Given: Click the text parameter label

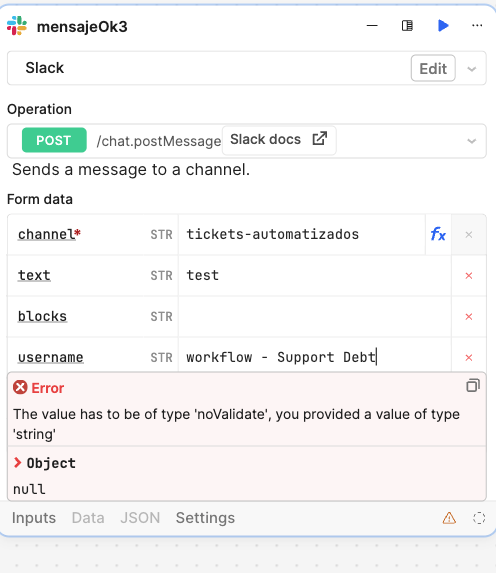Looking at the screenshot, I should (34, 276).
